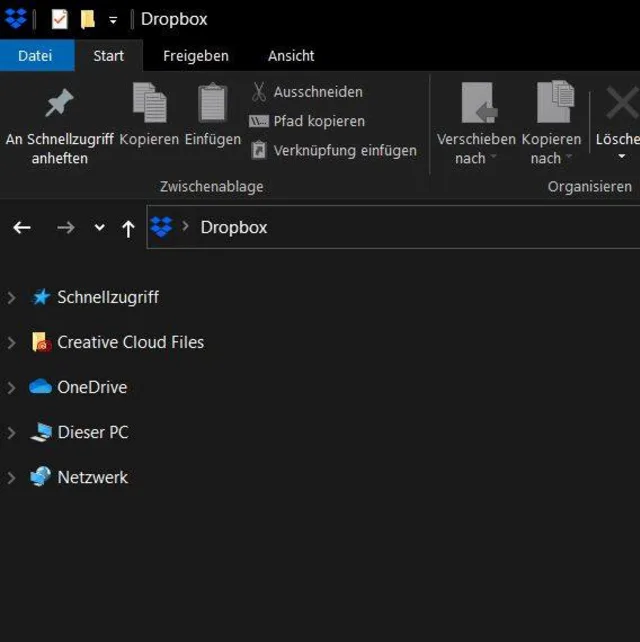Screen dimensions: 640x642
Task: Switch to the Freigeben ribbon tab
Action: click(196, 56)
